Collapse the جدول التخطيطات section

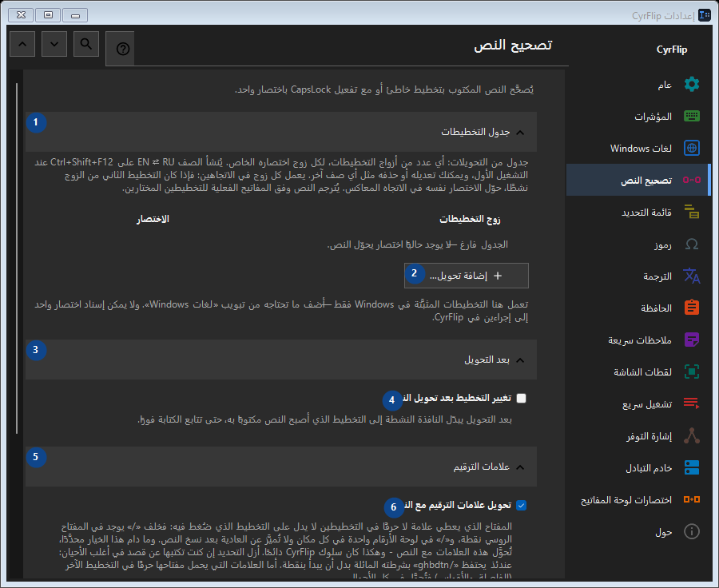281,132
